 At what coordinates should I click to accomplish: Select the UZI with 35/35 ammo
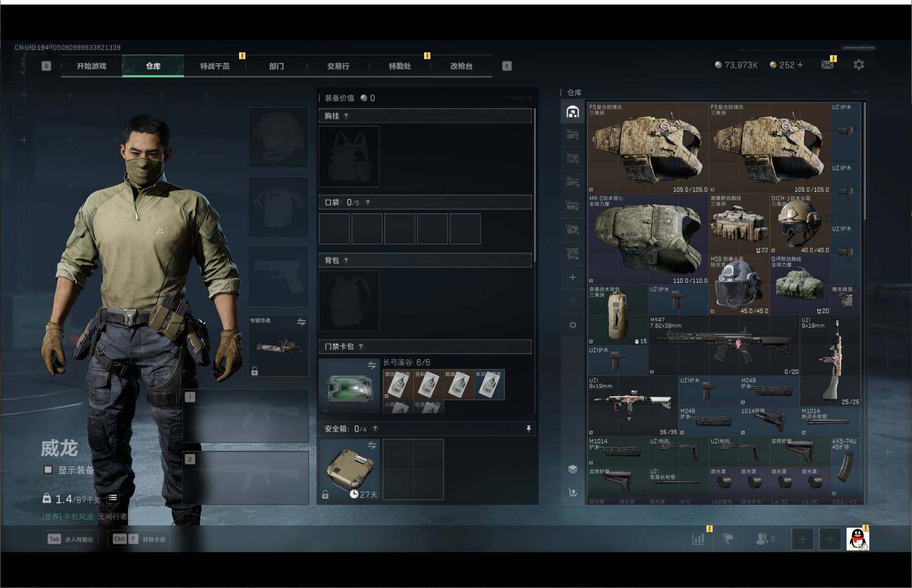coord(633,406)
